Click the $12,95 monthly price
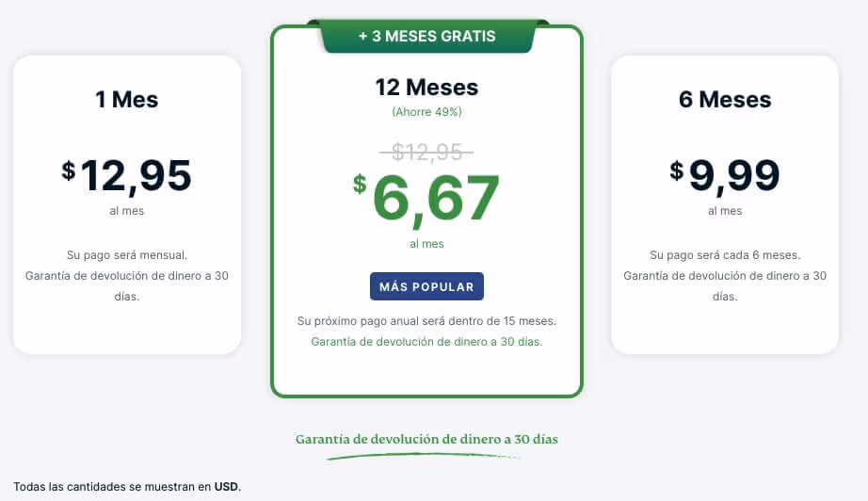Image resolution: width=868 pixels, height=501 pixels. (x=127, y=175)
